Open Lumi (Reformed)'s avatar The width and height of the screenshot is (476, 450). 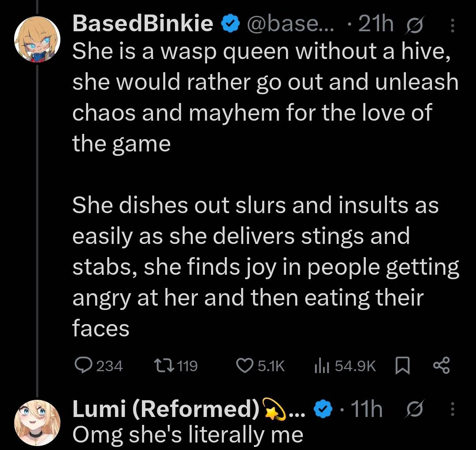click(x=37, y=423)
